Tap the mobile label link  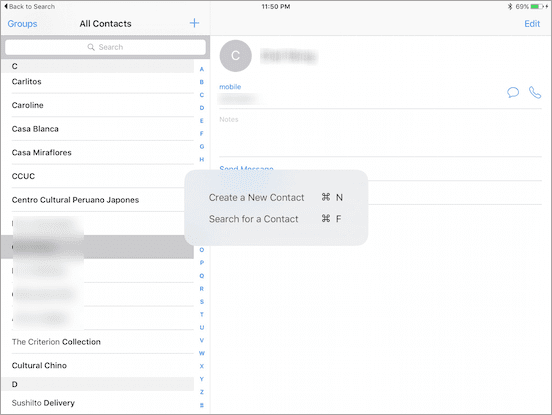pyautogui.click(x=230, y=87)
